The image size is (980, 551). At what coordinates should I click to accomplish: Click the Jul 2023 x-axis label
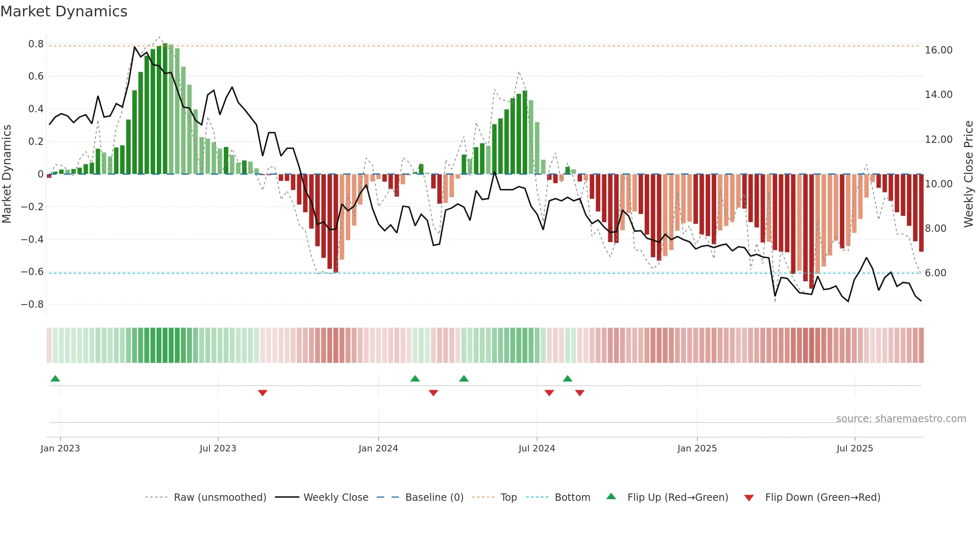218,448
